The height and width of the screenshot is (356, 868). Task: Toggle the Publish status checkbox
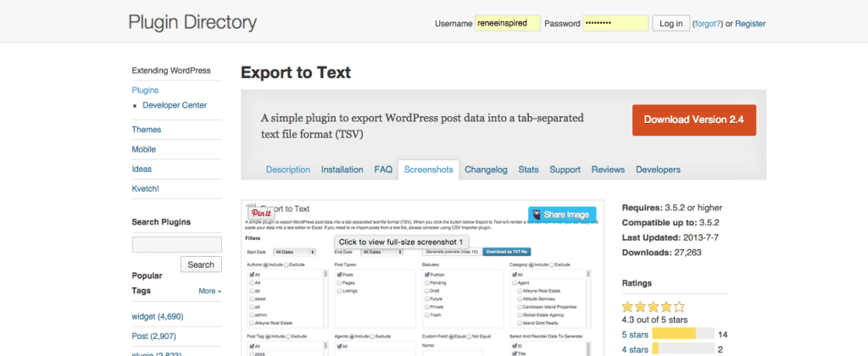click(426, 275)
